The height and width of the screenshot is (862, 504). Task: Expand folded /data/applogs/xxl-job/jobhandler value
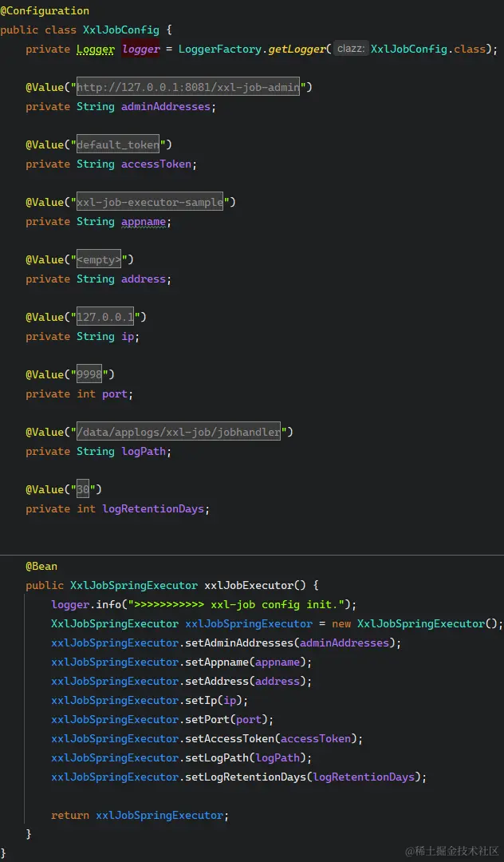pyautogui.click(x=179, y=432)
